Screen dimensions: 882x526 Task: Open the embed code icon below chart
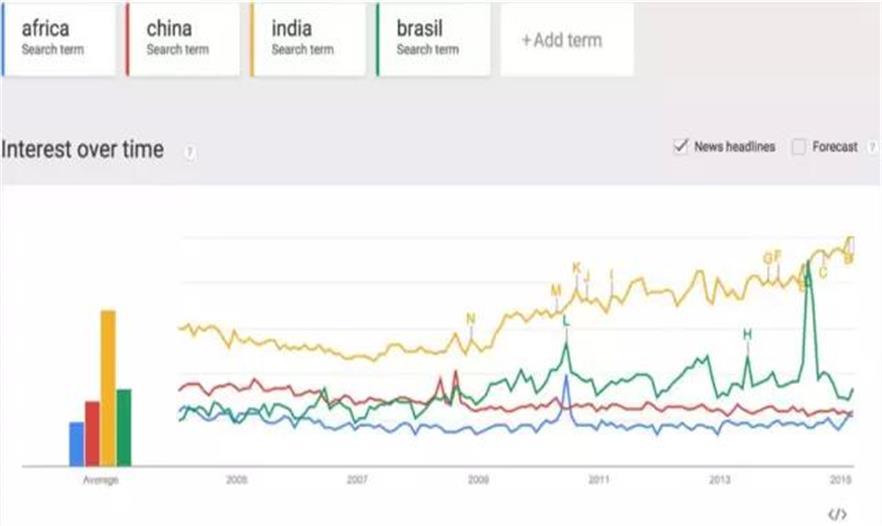pos(837,514)
